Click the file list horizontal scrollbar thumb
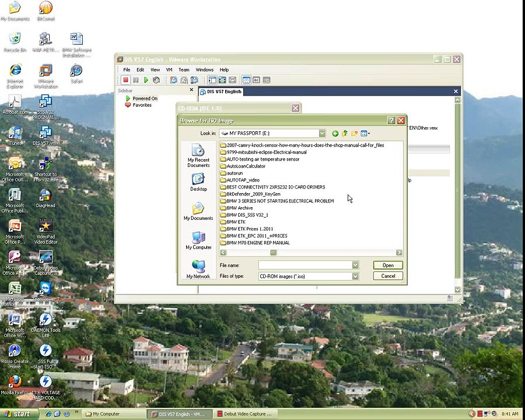525x420 pixels. [273, 253]
